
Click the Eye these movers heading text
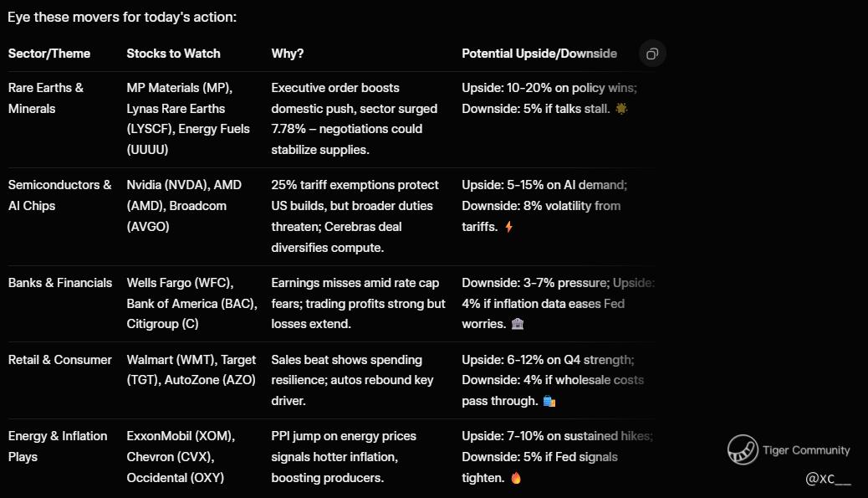[122, 17]
